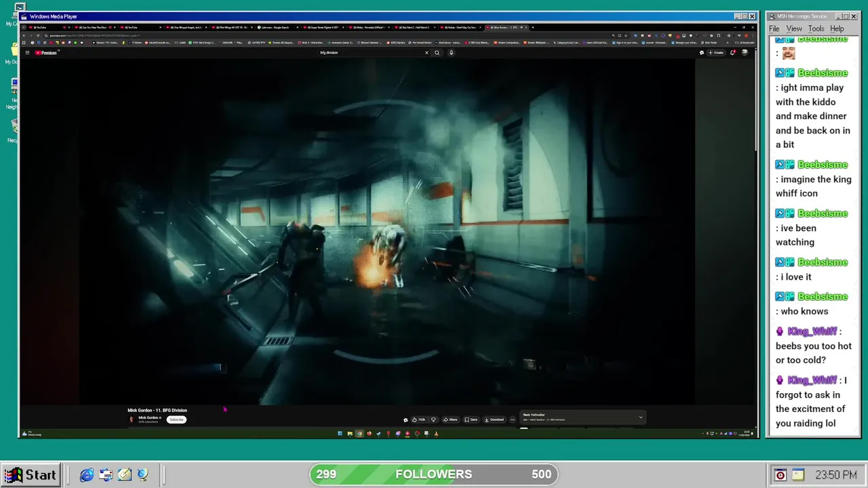Share the BFG Division video
Viewport: 868px width, 488px height.
click(451, 420)
